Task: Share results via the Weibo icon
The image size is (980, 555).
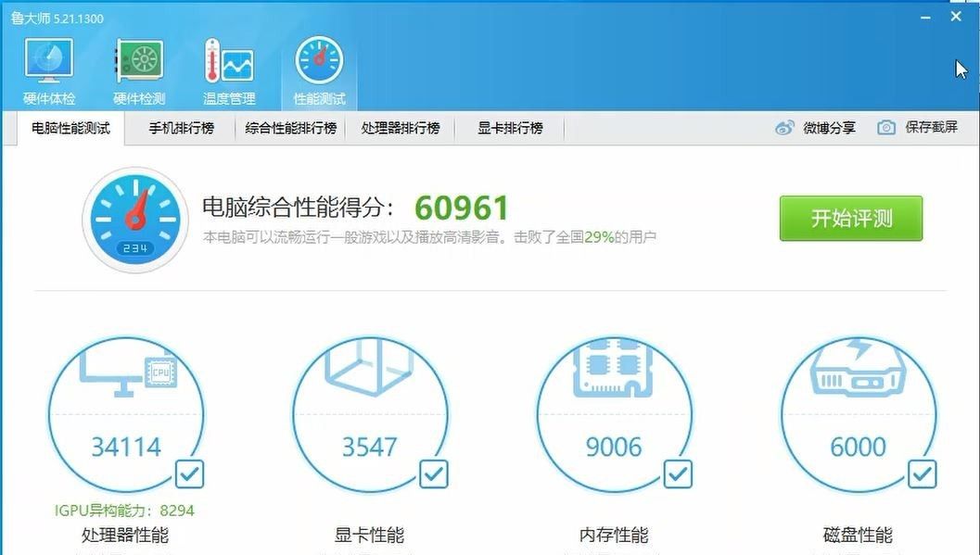Action: [785, 128]
